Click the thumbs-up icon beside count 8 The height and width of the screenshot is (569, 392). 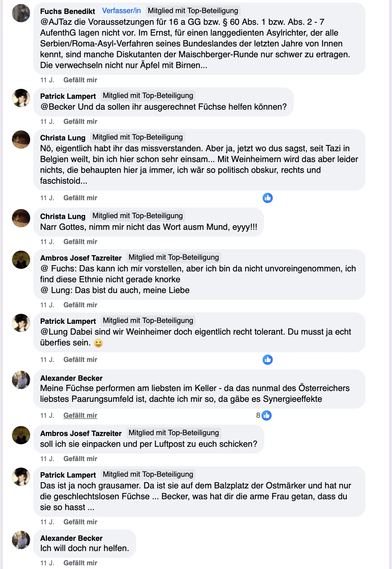click(267, 416)
